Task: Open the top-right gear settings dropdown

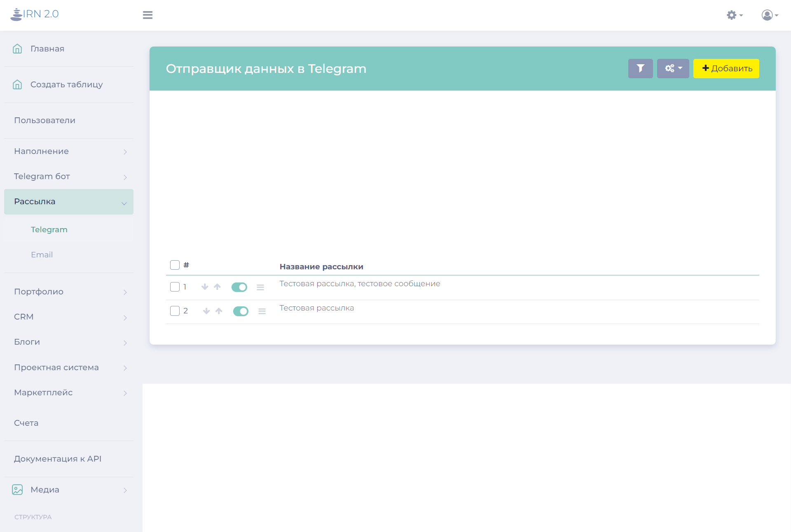Action: click(735, 15)
